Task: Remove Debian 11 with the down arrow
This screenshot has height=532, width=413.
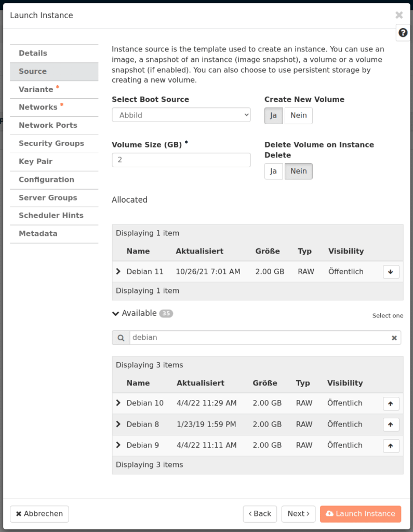Action: (x=391, y=272)
